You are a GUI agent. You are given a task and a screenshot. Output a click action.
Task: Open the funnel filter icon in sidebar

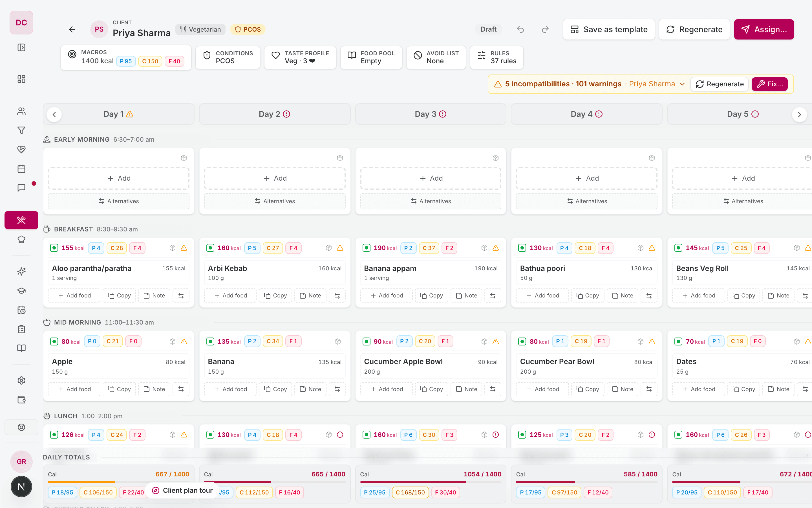pos(21,130)
